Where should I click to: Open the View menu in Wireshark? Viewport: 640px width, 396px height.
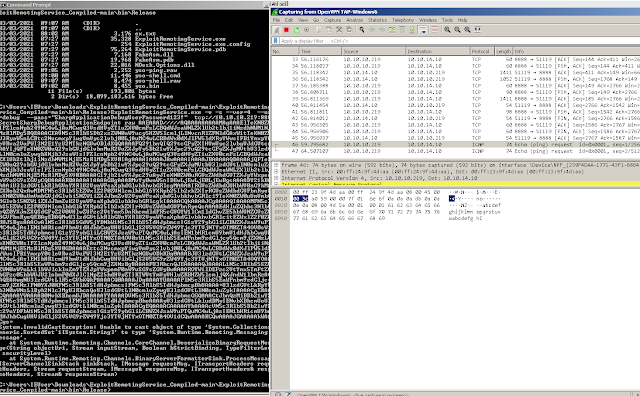pos(303,20)
